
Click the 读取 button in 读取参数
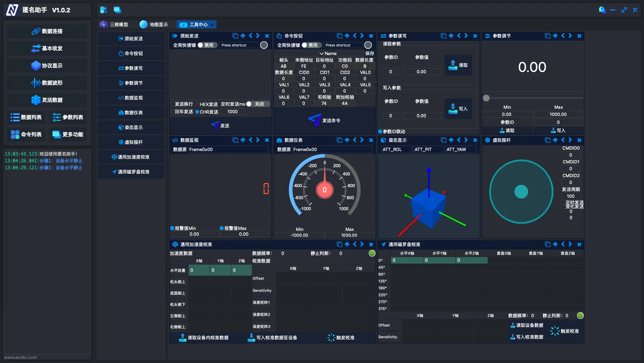point(458,65)
